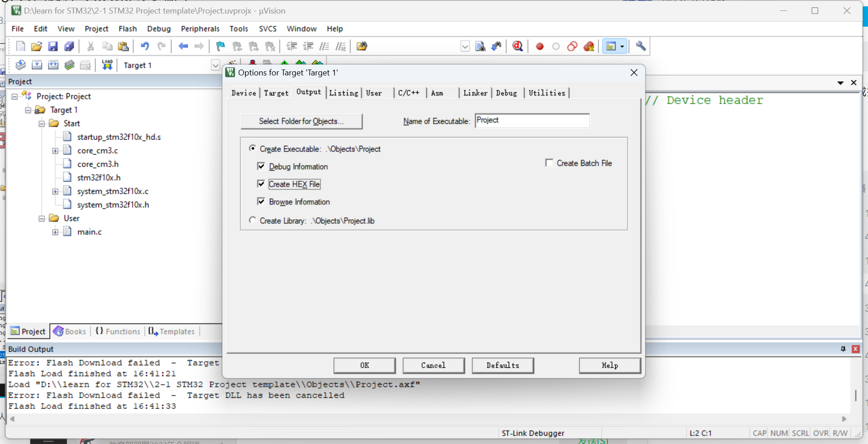Switch to the Functions panel tab
The image size is (868, 444).
118,332
